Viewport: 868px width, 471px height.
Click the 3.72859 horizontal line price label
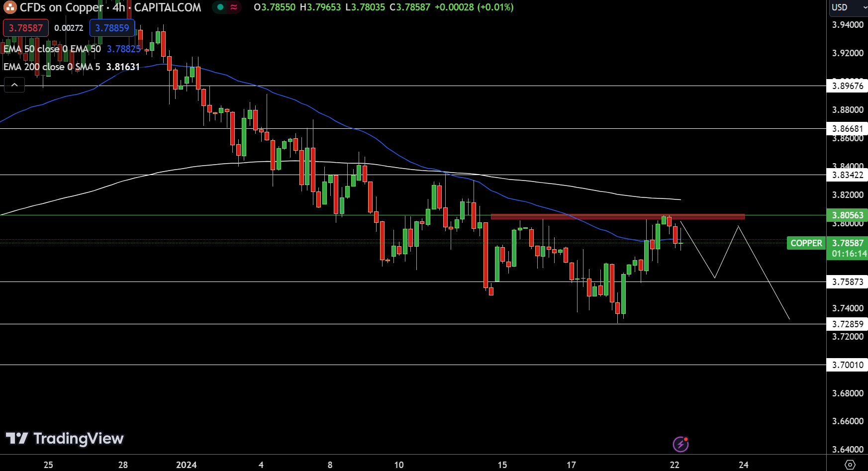(848, 324)
